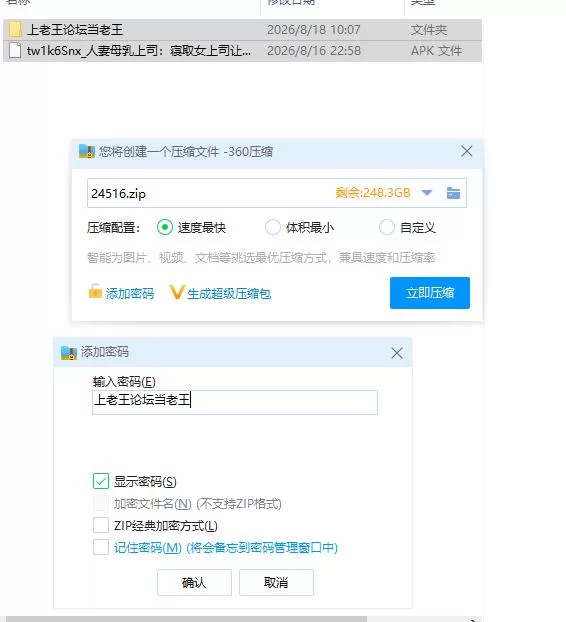
Task: Click the folder icon of 上老王论坛当老王
Action: 15,30
